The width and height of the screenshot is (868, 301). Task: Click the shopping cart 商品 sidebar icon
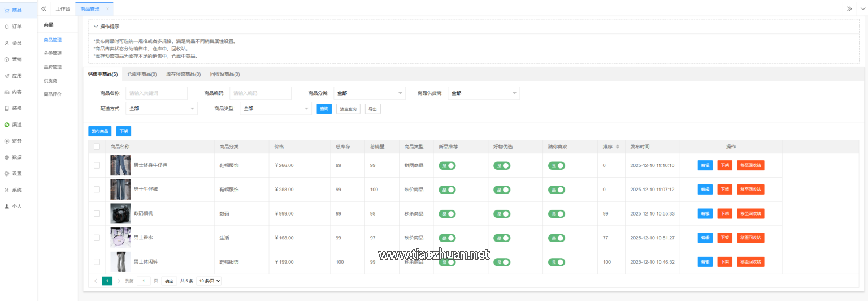[x=7, y=10]
